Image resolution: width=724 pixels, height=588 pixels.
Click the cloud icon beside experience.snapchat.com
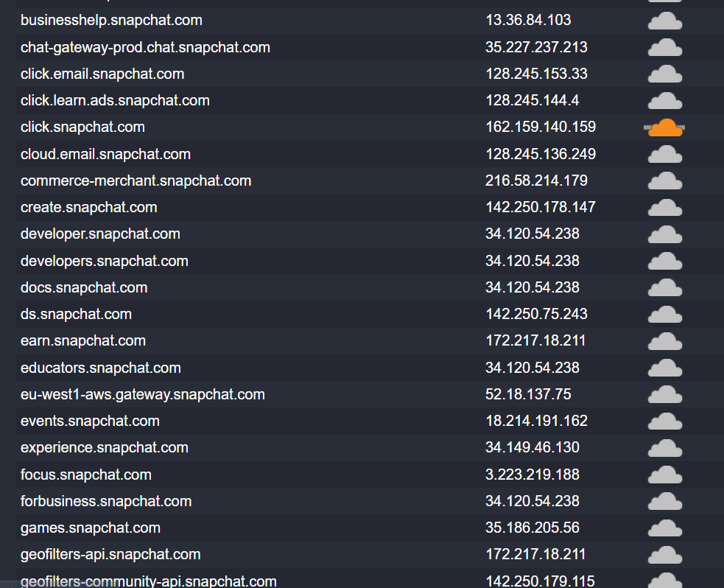(665, 448)
